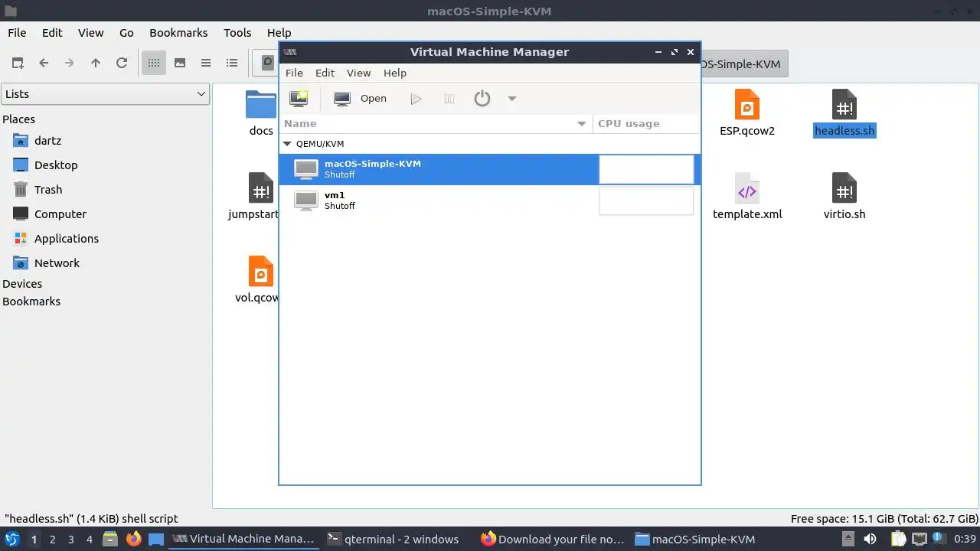980x551 pixels.
Task: Open File menu in file manager
Action: 17,32
